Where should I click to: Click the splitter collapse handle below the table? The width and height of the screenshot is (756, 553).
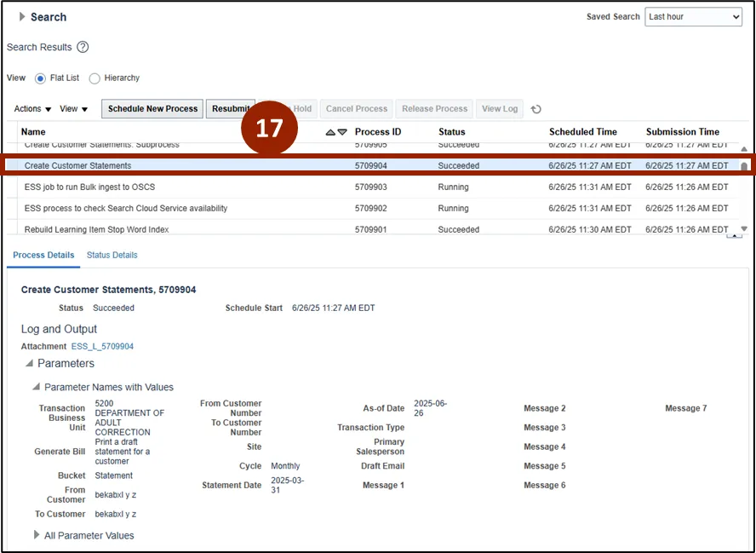click(733, 236)
